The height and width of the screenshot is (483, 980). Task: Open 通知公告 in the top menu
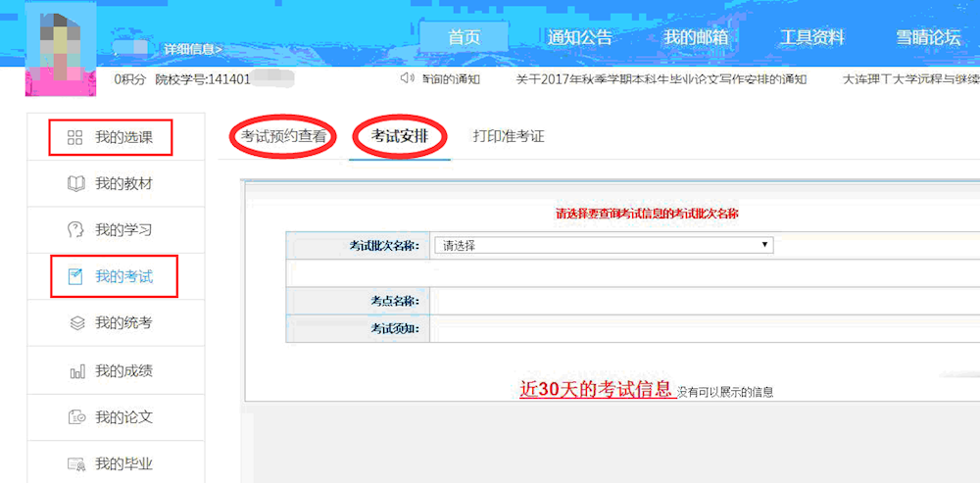[579, 38]
